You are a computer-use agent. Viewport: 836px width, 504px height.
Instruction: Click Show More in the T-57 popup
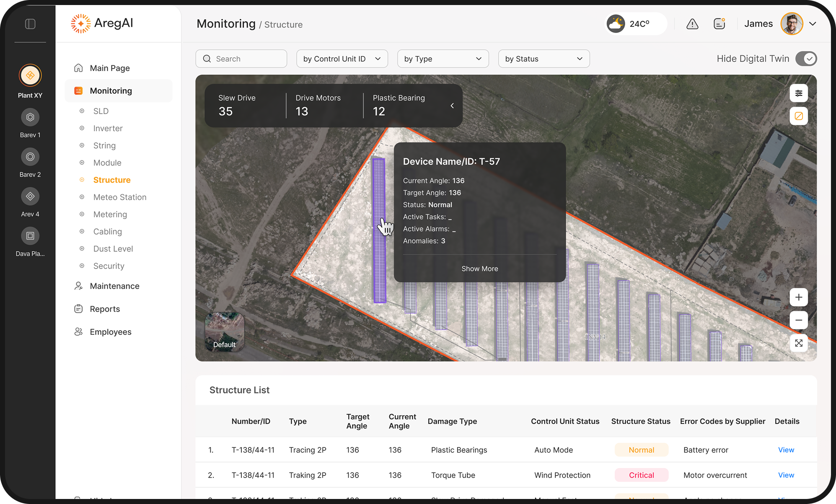(479, 269)
